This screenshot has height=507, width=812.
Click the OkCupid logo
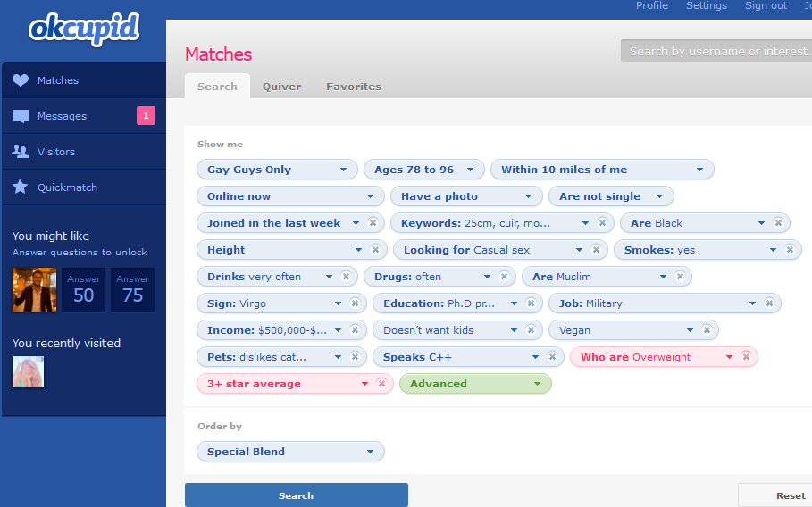pyautogui.click(x=84, y=29)
